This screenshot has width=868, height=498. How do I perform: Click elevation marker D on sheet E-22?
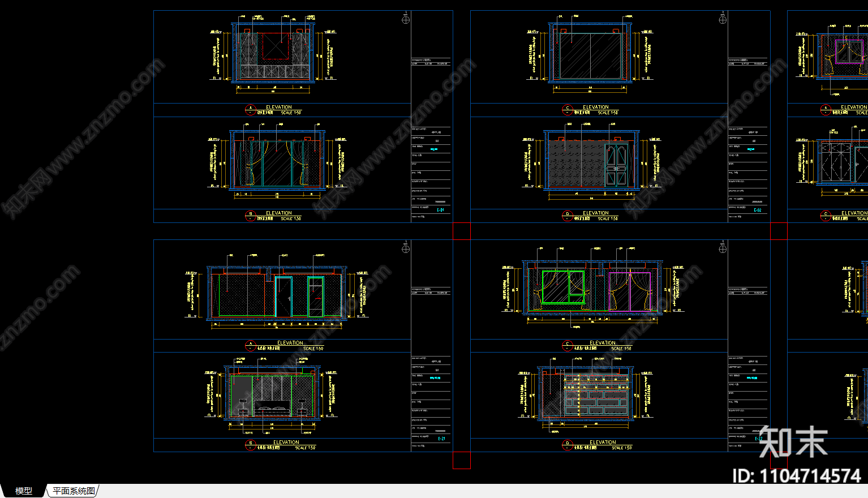(568, 445)
